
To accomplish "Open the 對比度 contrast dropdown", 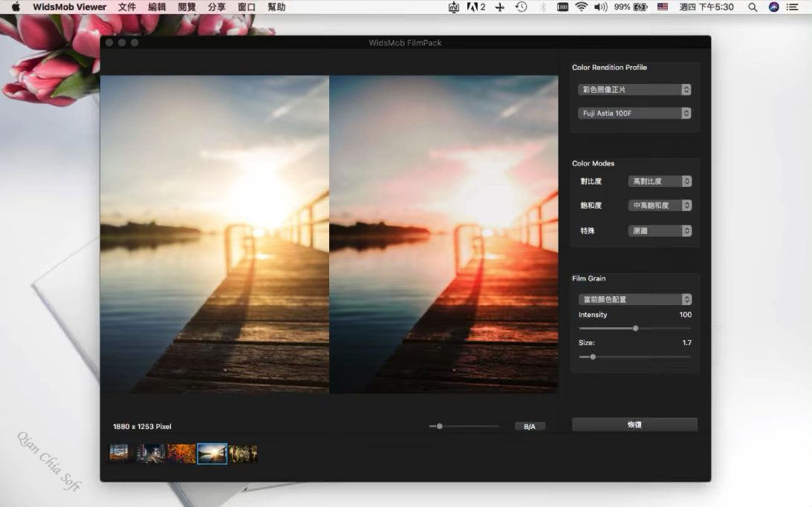I will tap(660, 181).
